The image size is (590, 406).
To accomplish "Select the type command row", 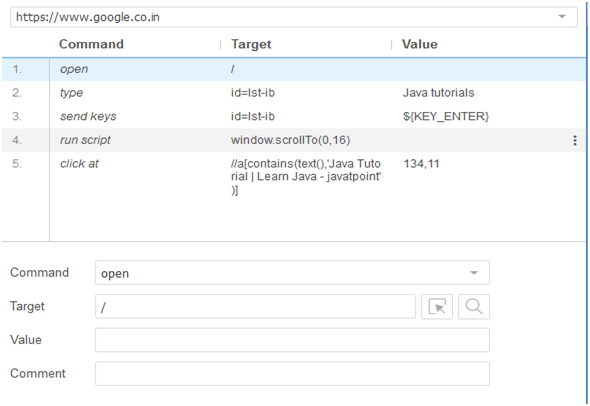I will coord(294,93).
